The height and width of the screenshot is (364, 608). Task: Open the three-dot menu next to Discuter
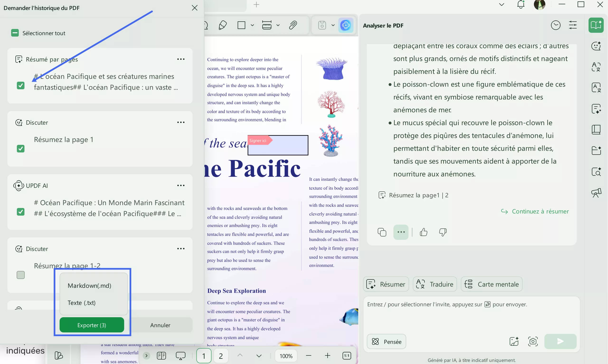coord(181,122)
